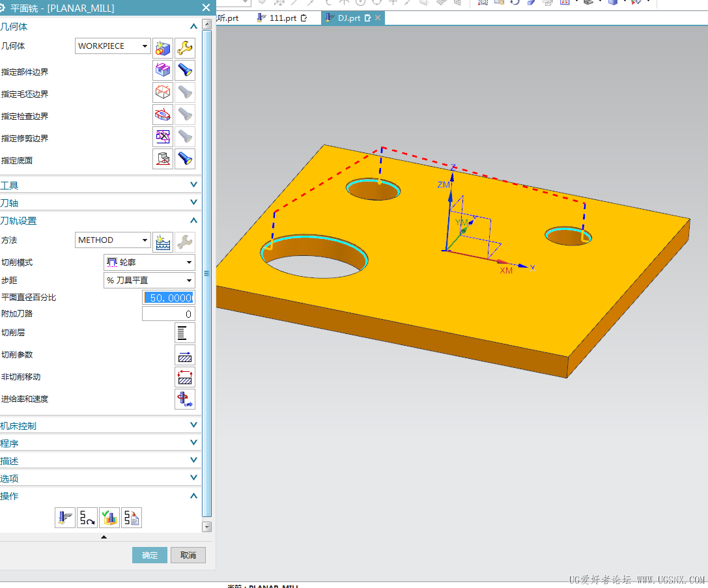
Task: Click the part boundaries display flashlight icon
Action: (185, 70)
